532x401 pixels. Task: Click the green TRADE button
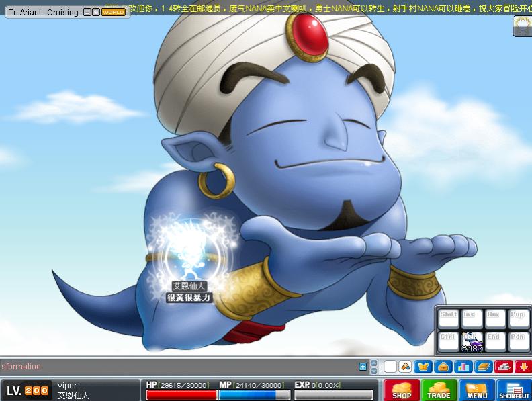pyautogui.click(x=439, y=390)
